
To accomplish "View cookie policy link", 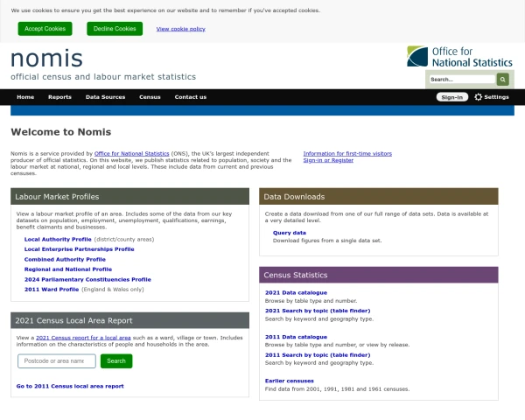I will click(181, 29).
